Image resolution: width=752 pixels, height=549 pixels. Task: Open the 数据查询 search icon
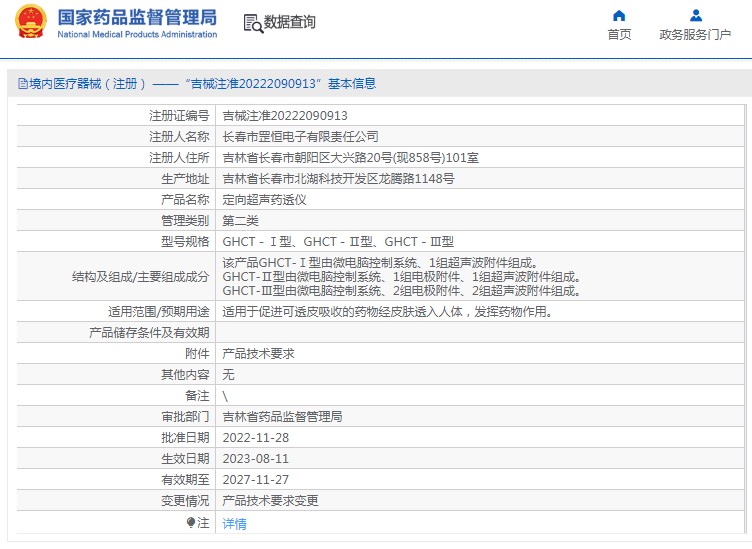[x=253, y=23]
